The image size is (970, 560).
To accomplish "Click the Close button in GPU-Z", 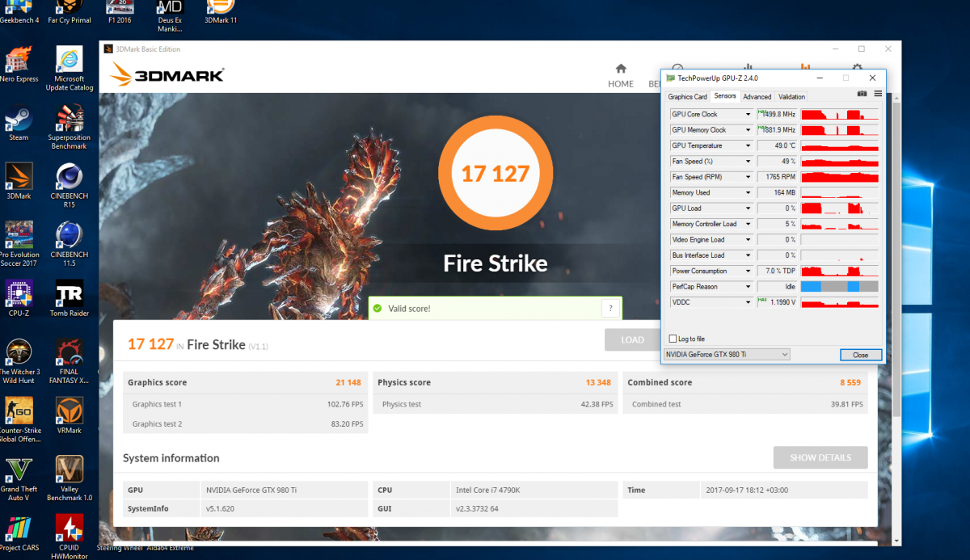I will pos(860,355).
